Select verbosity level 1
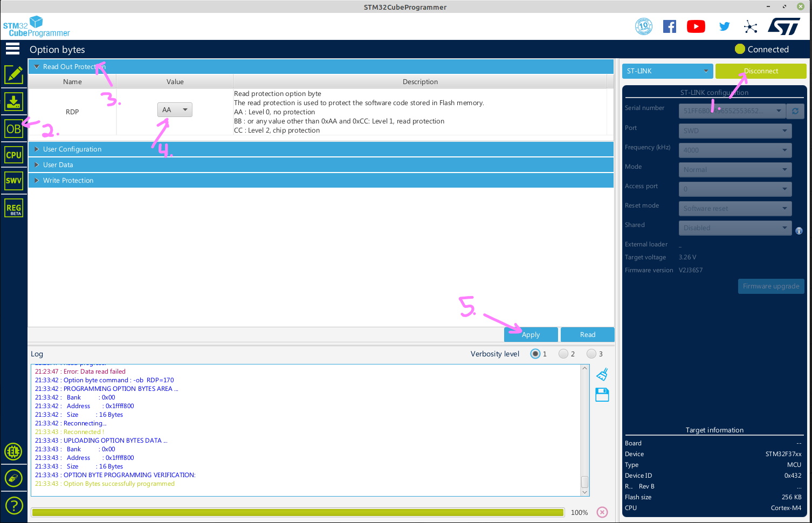Viewport: 812px width, 523px height. point(535,354)
